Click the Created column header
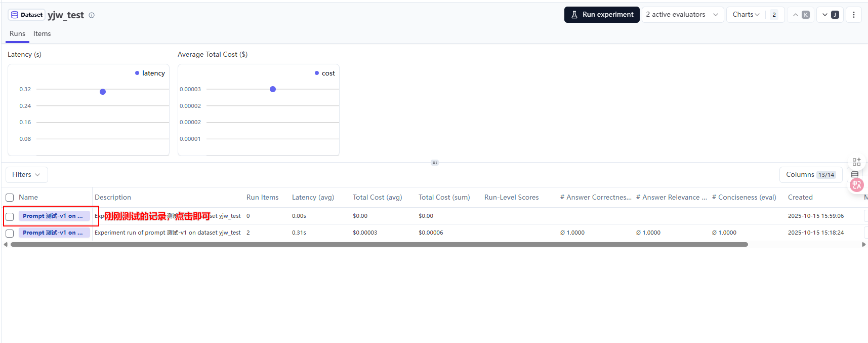 (x=800, y=197)
